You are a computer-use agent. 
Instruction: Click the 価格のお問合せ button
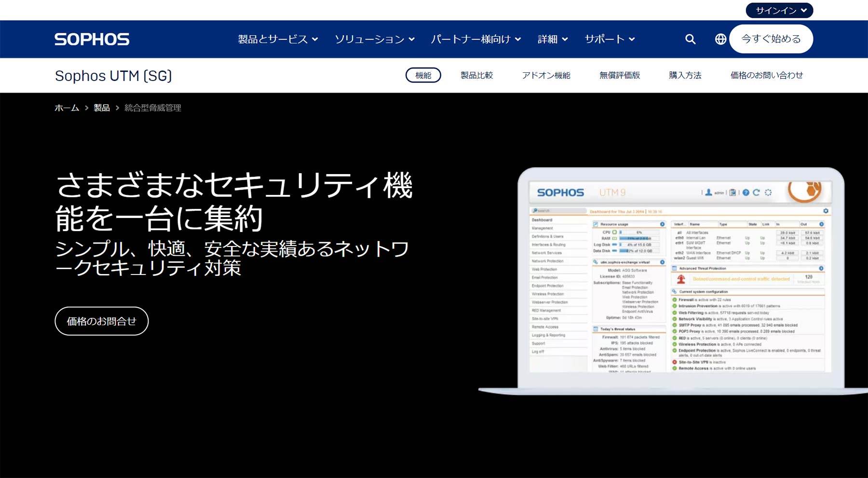tap(102, 321)
